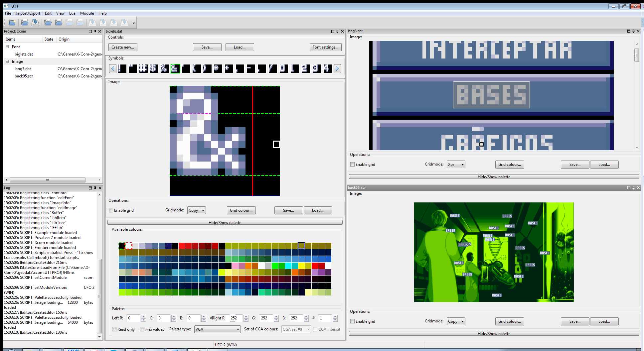Open Gridmode Copy dropdown in biglets.dat
Viewport: 644px width, 351px height.
196,210
